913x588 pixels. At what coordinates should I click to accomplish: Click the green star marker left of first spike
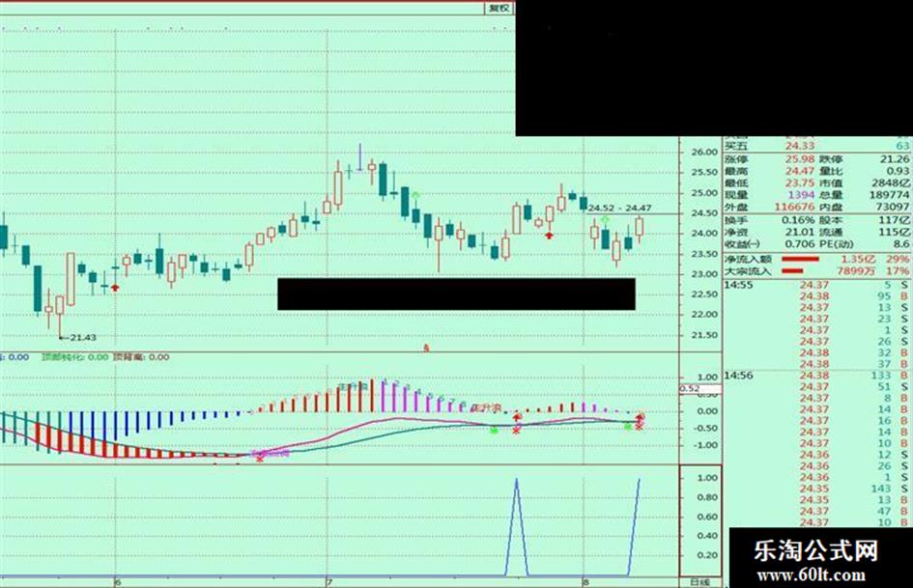pyautogui.click(x=494, y=431)
